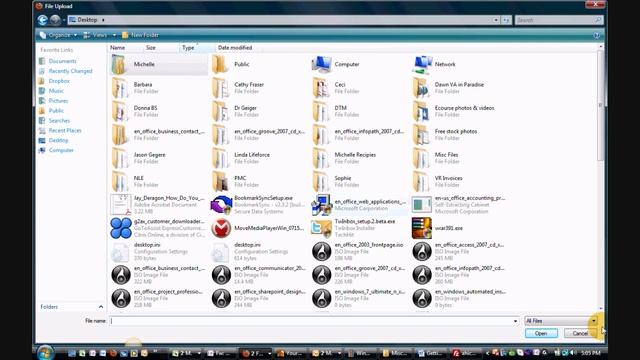640x360 pixels.
Task: Go to Dropbox in Favorite Links
Action: [59, 81]
